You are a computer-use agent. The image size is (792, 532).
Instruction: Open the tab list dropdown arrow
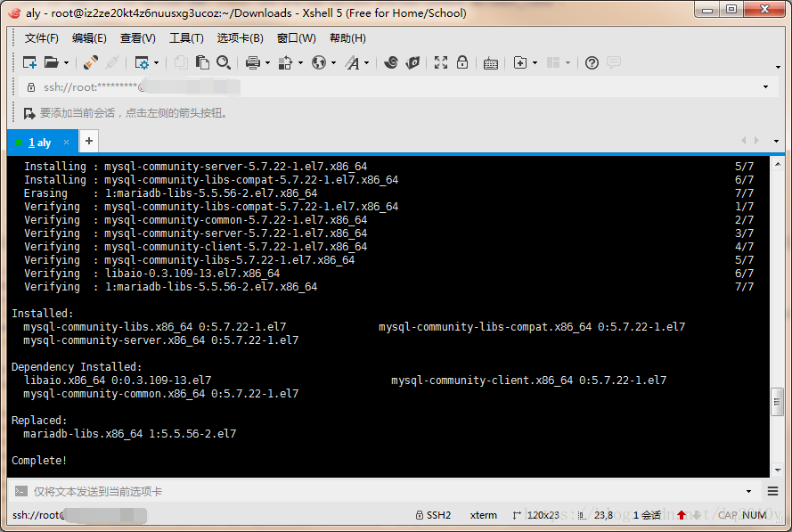(776, 141)
